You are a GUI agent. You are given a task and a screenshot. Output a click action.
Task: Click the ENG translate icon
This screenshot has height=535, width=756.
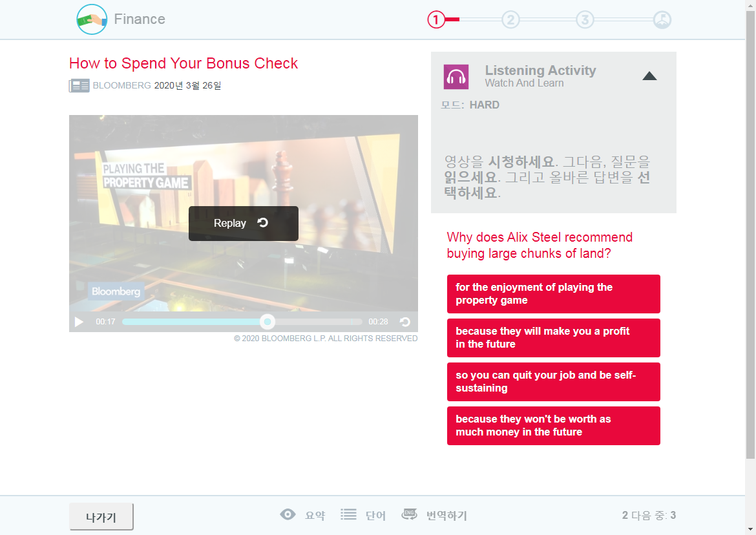pos(410,514)
